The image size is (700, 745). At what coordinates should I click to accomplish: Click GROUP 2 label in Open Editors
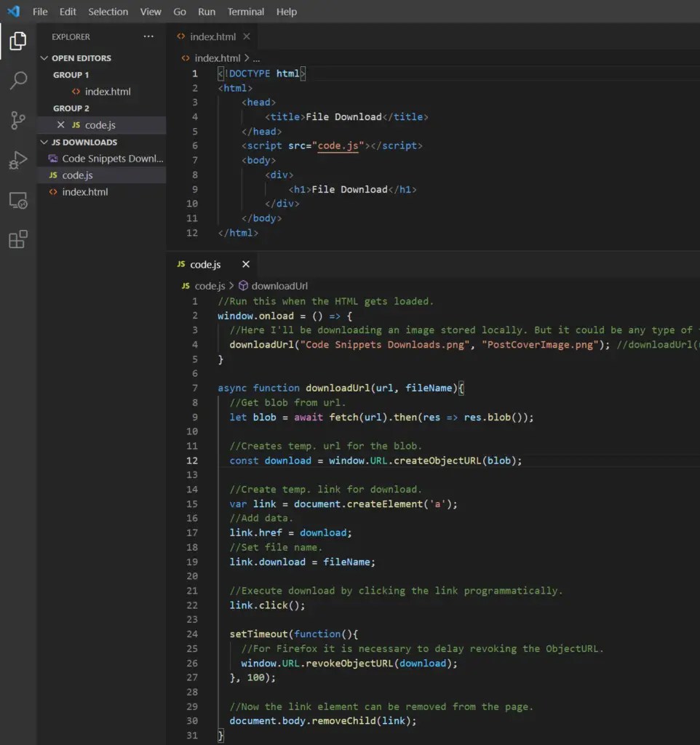point(71,108)
